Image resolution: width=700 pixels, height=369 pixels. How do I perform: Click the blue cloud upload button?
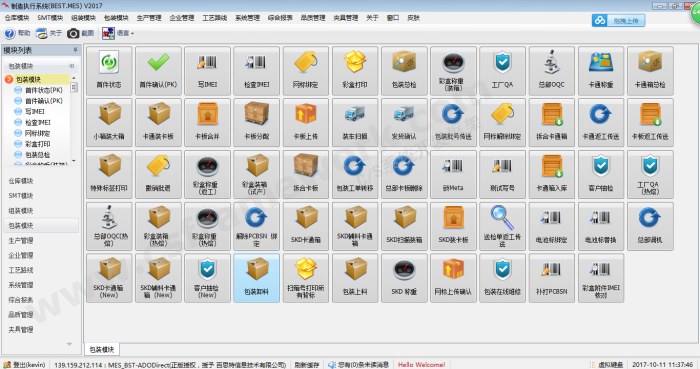pyautogui.click(x=618, y=20)
